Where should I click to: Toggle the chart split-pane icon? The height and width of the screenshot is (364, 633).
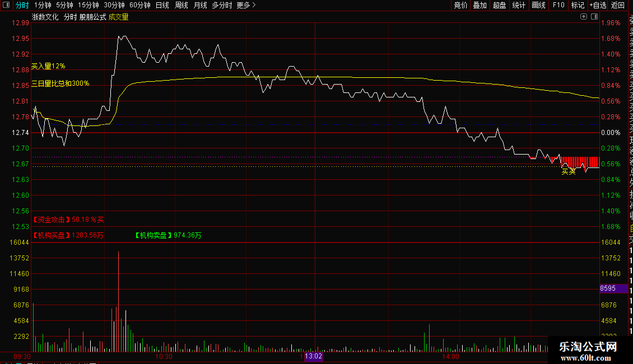pos(594,17)
